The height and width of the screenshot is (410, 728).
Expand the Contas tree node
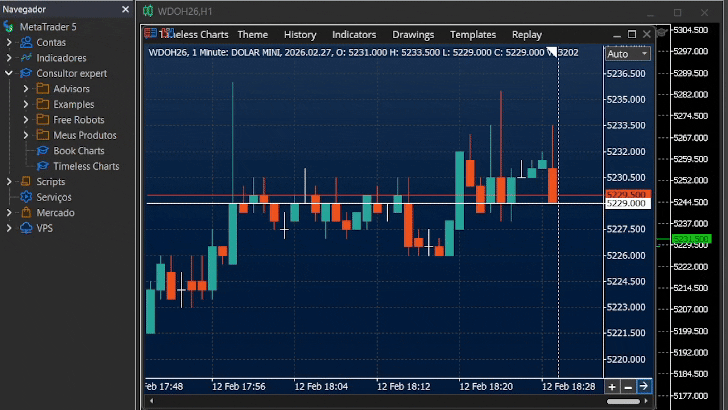click(9, 42)
